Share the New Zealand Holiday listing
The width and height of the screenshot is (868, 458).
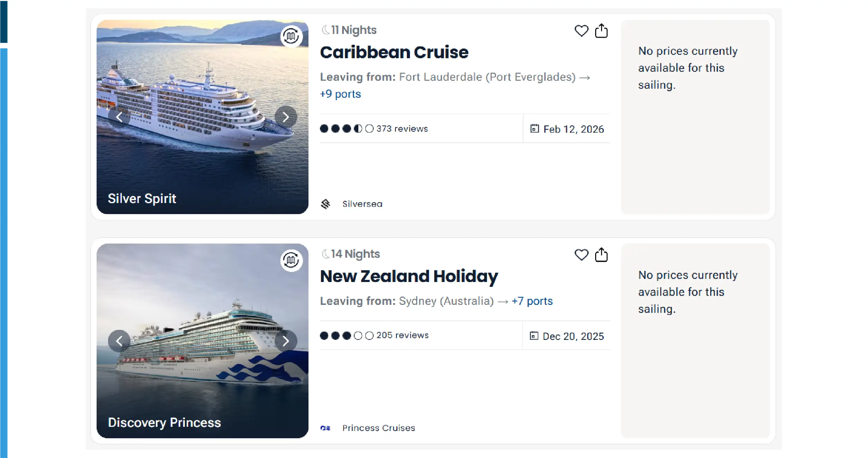(x=601, y=255)
